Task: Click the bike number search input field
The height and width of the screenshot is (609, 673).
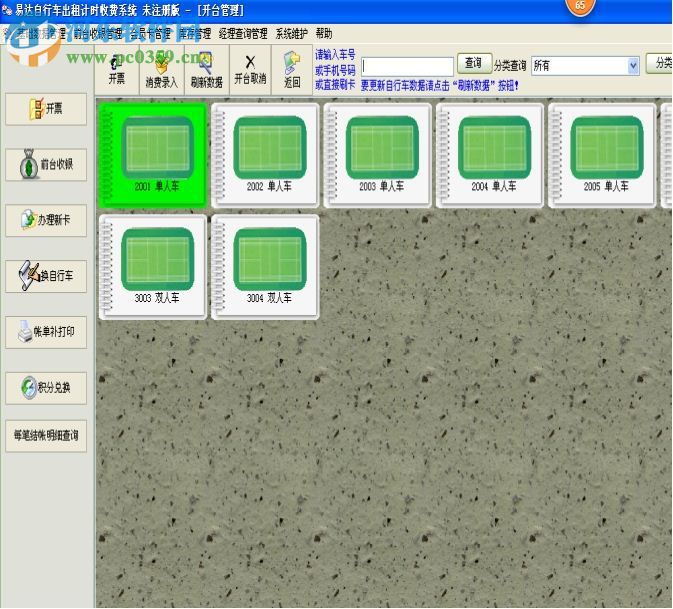Action: [407, 67]
